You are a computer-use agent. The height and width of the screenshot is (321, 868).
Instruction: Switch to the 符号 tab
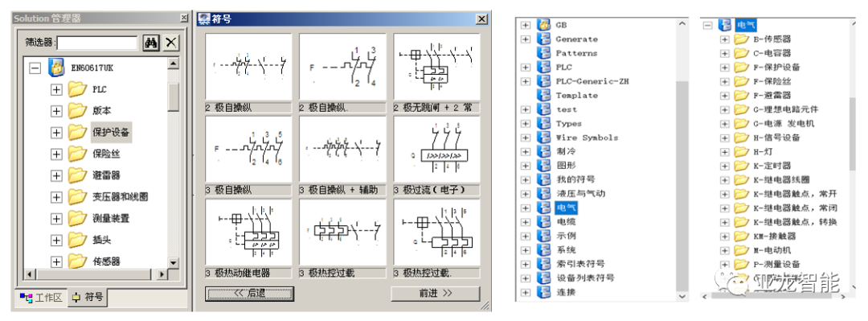click(x=88, y=297)
